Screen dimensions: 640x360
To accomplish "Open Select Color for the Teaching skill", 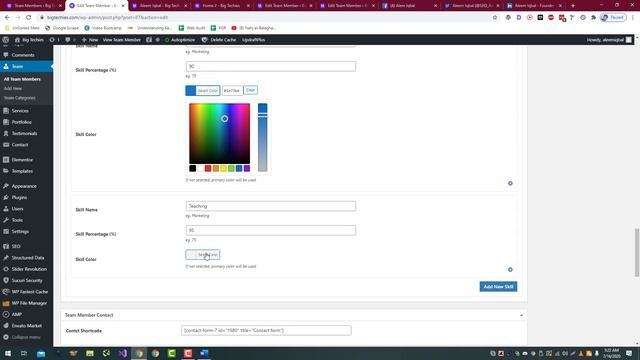I will 203,255.
